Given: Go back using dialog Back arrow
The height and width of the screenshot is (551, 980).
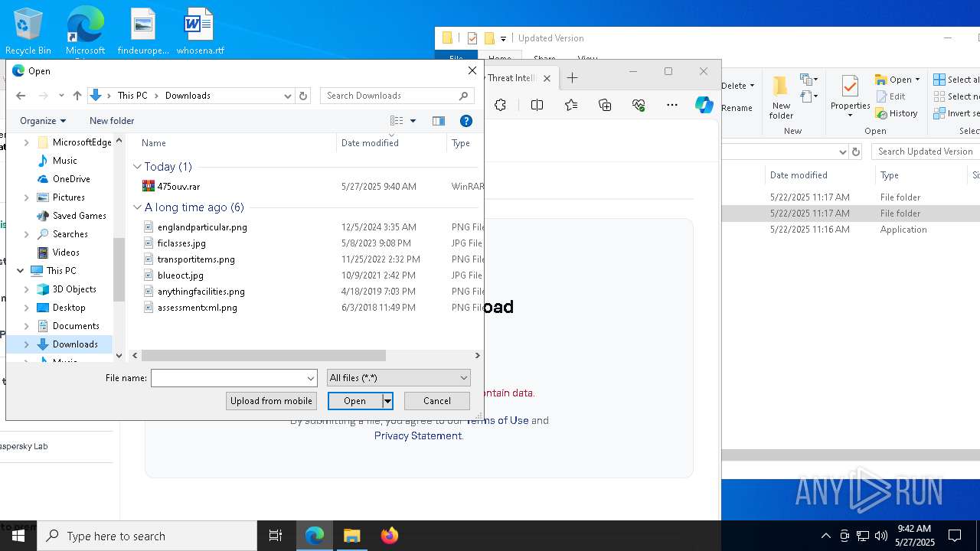Looking at the screenshot, I should pos(21,96).
